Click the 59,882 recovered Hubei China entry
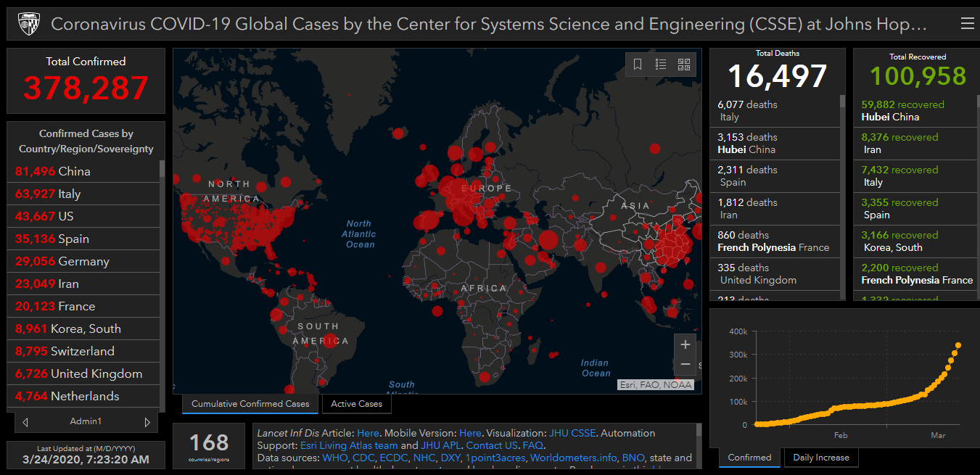The width and height of the screenshot is (980, 475). (914, 111)
